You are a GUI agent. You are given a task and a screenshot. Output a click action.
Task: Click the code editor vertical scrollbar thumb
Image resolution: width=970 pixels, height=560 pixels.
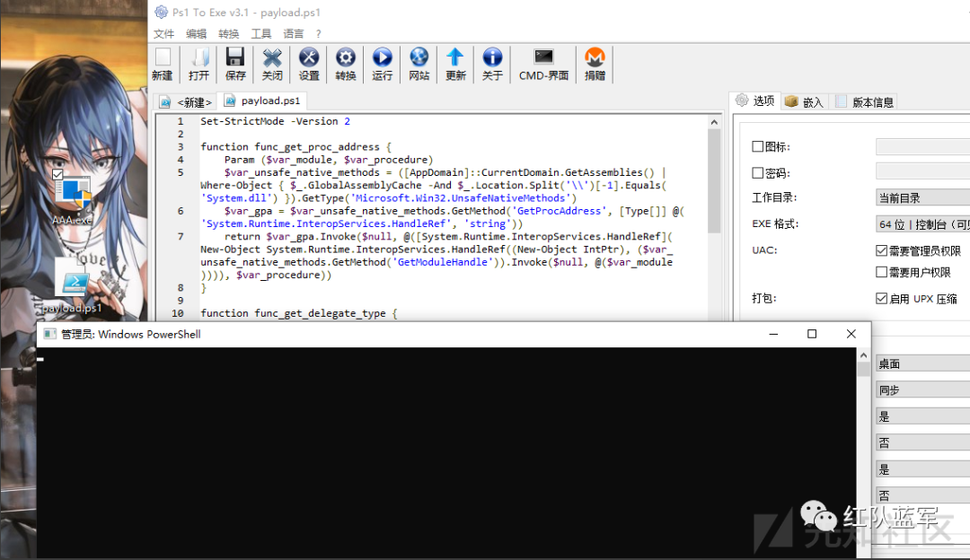(x=714, y=181)
